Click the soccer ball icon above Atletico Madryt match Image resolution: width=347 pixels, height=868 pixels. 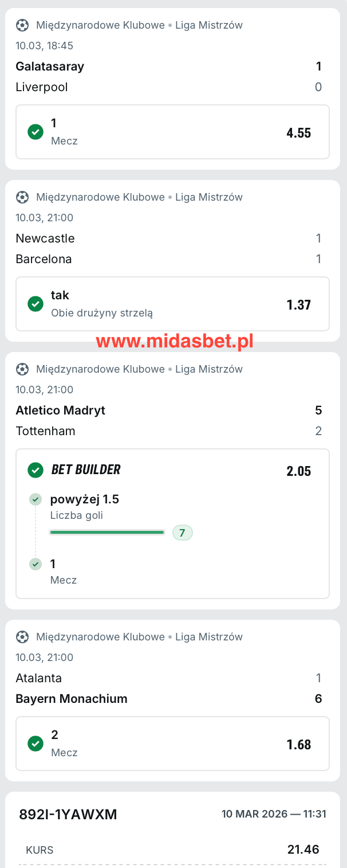(22, 369)
